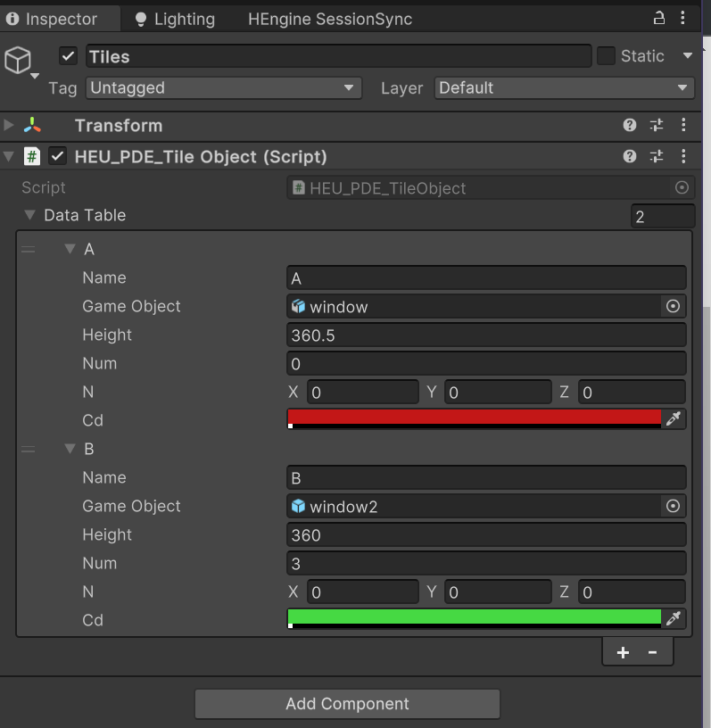The image size is (711, 728).
Task: Click the Height field showing 360
Action: coord(486,534)
